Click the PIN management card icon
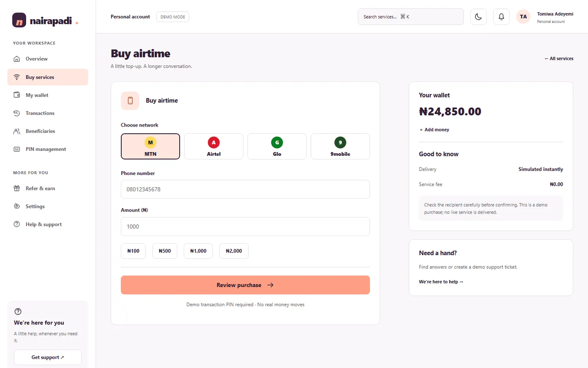 (17, 149)
